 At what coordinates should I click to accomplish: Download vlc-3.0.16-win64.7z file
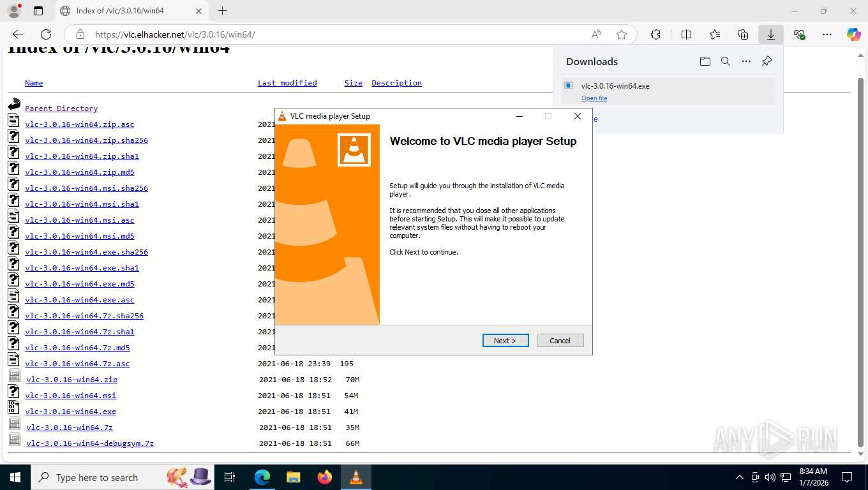coord(69,427)
